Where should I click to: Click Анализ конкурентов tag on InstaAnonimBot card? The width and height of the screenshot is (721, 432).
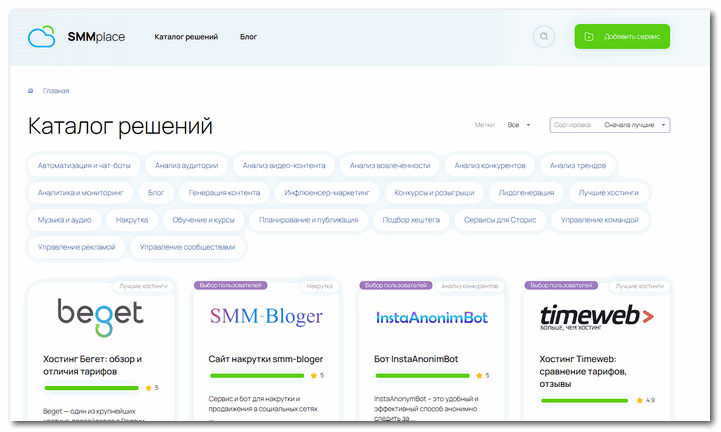pos(469,286)
